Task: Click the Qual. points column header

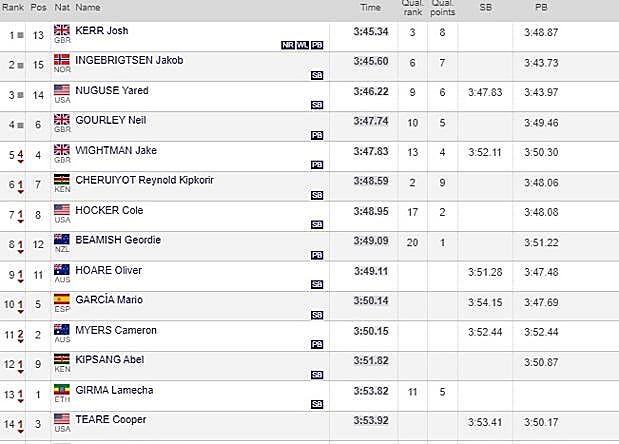Action: pos(445,8)
